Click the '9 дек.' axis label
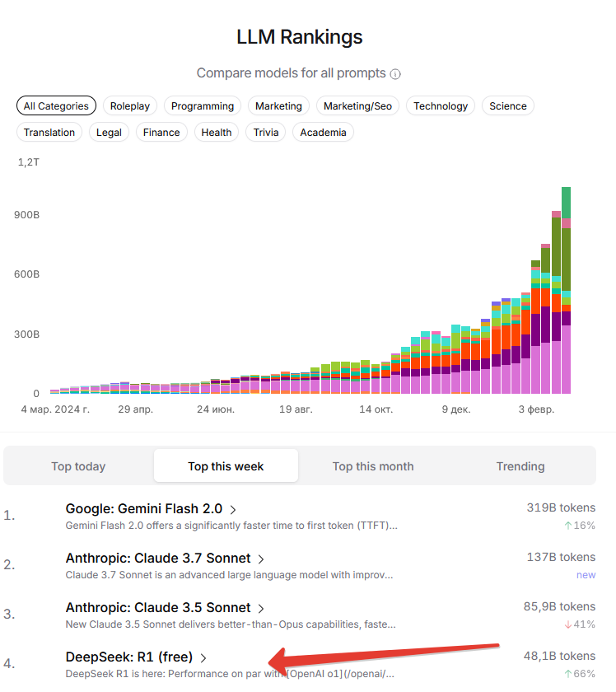 456,409
